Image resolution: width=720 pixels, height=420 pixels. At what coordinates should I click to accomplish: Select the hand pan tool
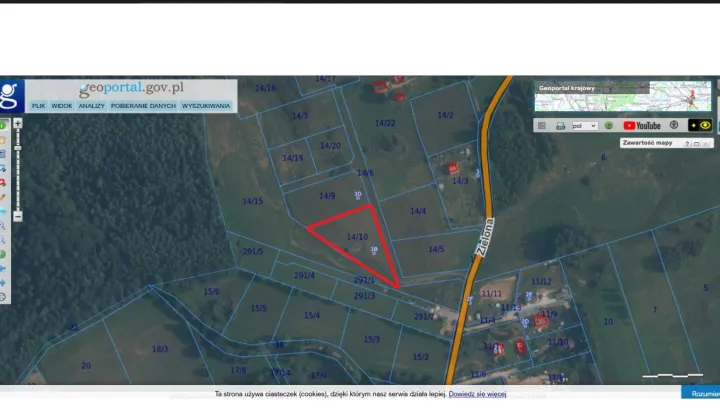pyautogui.click(x=2, y=140)
